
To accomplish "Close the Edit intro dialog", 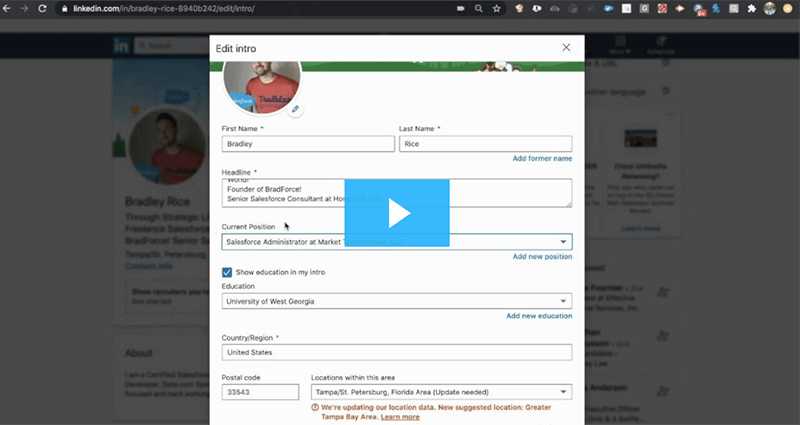I will click(566, 47).
